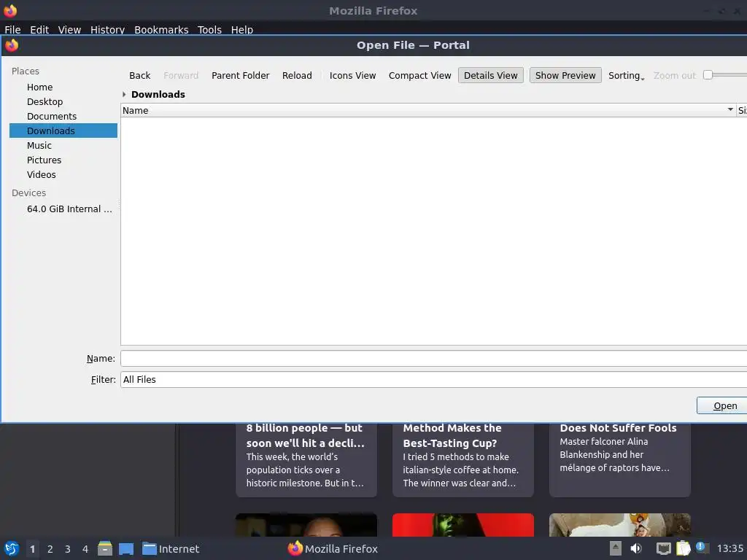The height and width of the screenshot is (560, 747).
Task: Open the Bookmarks menu
Action: tap(161, 29)
